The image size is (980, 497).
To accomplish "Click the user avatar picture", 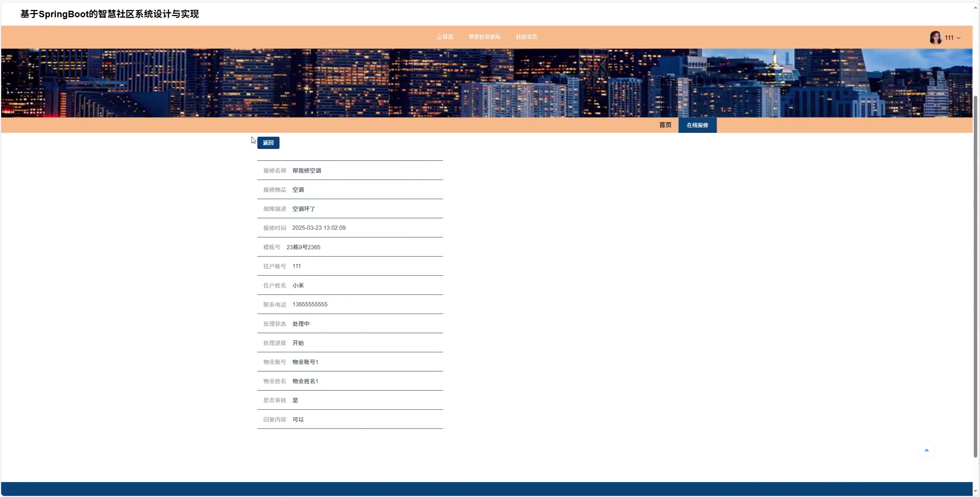I will [x=936, y=38].
